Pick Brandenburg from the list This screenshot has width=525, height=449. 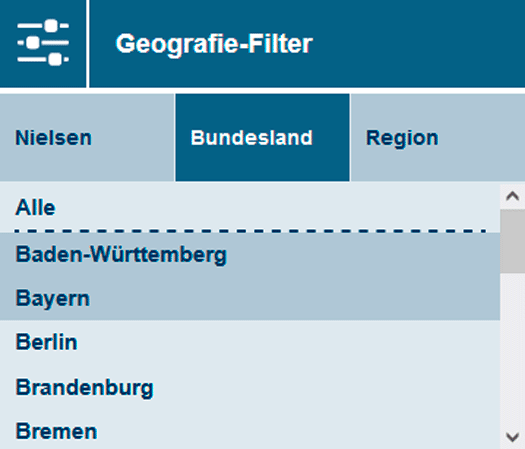coord(250,387)
